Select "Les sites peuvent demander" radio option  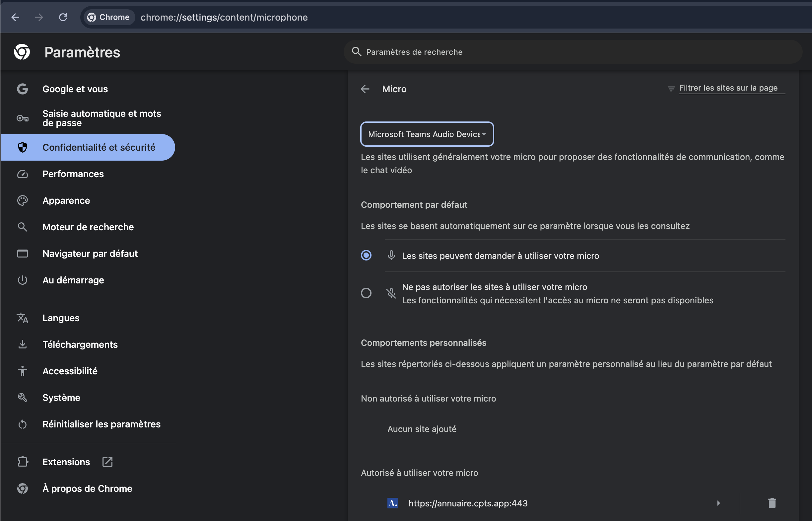coord(366,255)
